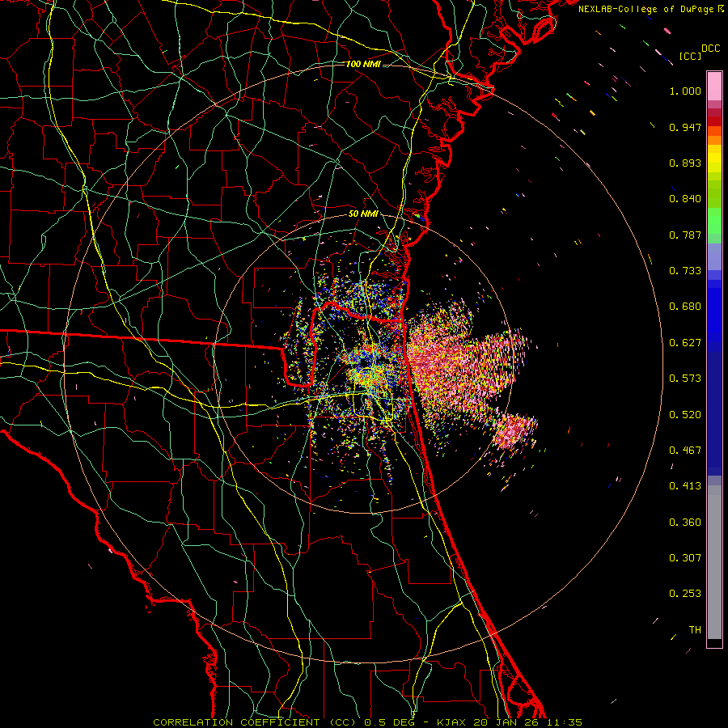Image resolution: width=728 pixels, height=728 pixels.
Task: Click the 0.680 legend value
Action: [685, 307]
